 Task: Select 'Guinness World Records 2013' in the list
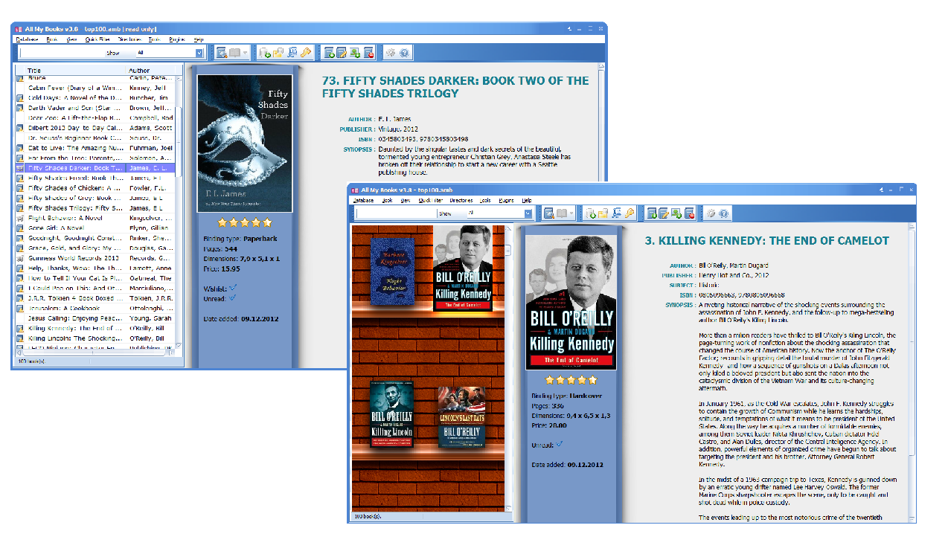coord(95,258)
